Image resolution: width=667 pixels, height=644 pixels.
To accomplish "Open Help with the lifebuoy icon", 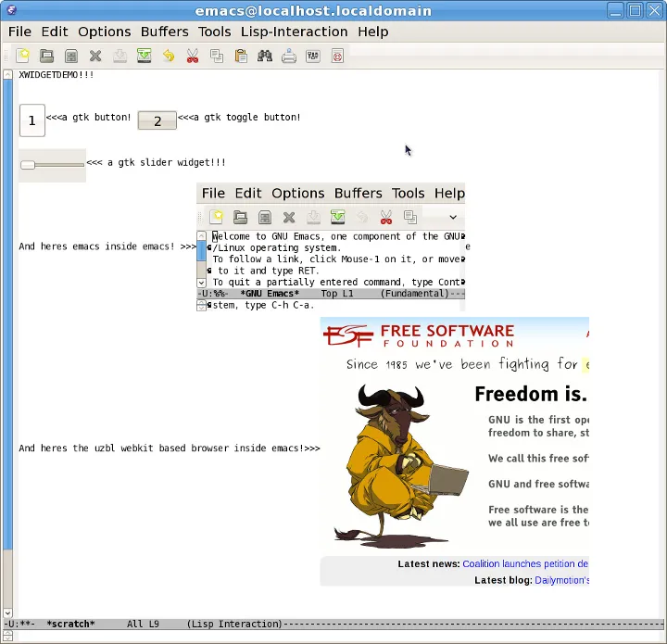I will coord(337,56).
